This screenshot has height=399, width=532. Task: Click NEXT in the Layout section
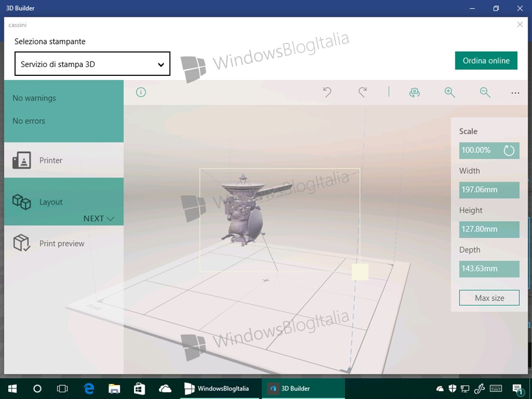pyautogui.click(x=99, y=218)
